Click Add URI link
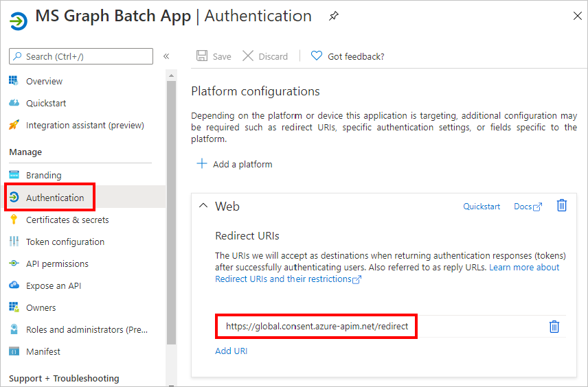The width and height of the screenshot is (588, 387). pos(231,351)
